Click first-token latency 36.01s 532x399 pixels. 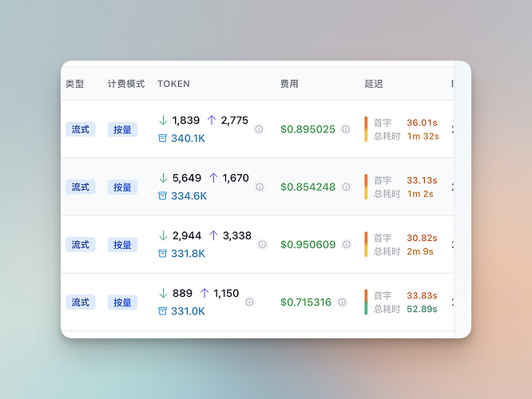click(x=422, y=123)
